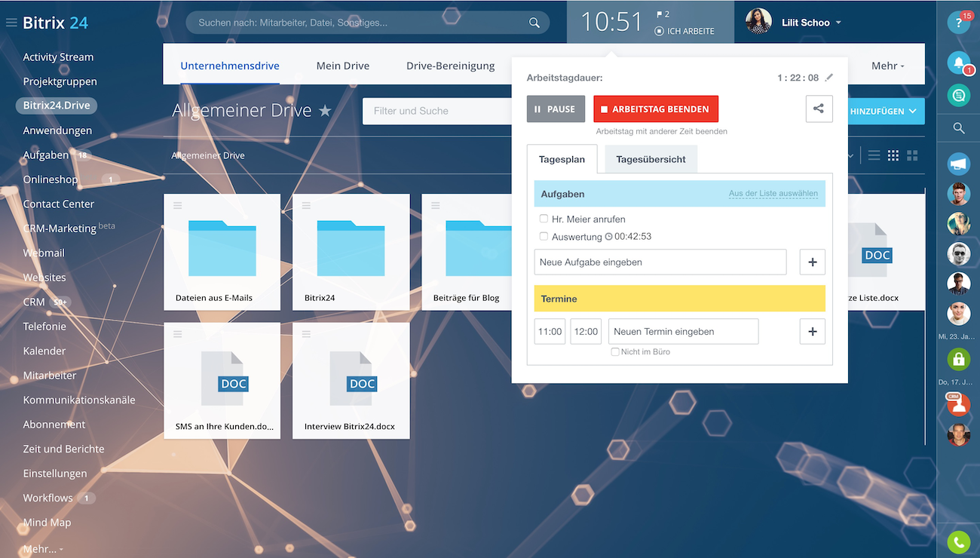Open the CRM contact icon in right sidebar

click(x=959, y=405)
